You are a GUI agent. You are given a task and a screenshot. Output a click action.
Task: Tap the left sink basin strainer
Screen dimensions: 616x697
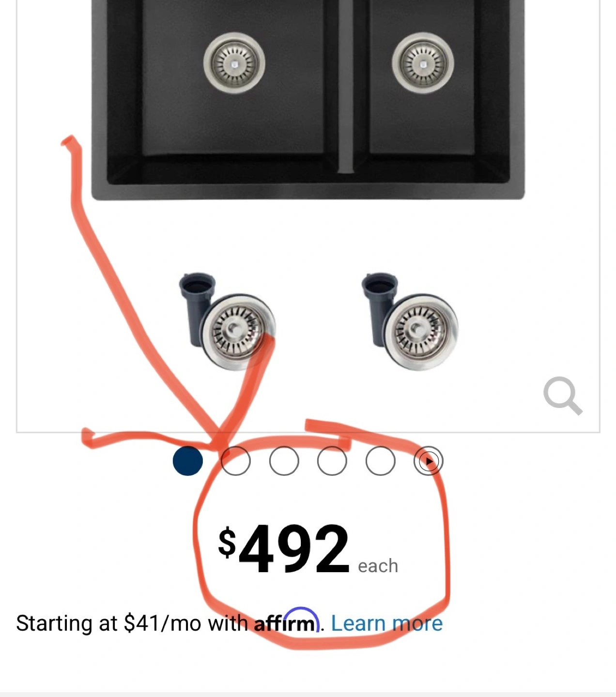tap(234, 63)
